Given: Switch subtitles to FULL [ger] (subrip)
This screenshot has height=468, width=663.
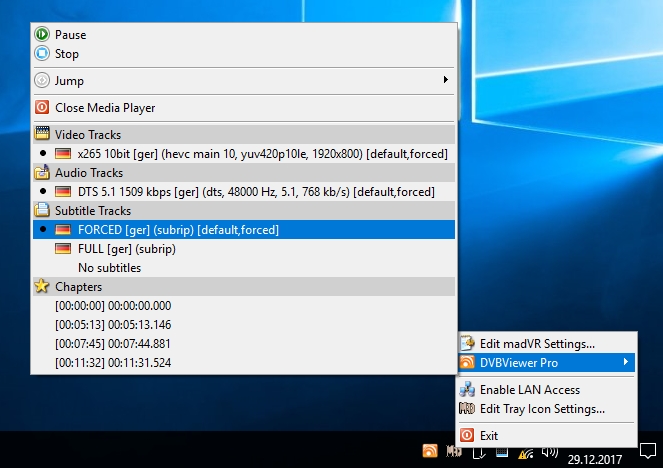Looking at the screenshot, I should click(244, 249).
